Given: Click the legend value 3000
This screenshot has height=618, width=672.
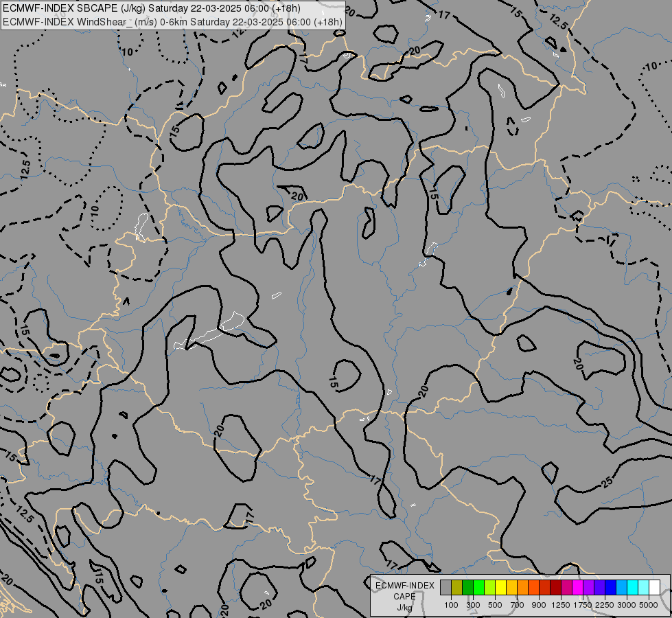Looking at the screenshot, I should click(627, 605).
